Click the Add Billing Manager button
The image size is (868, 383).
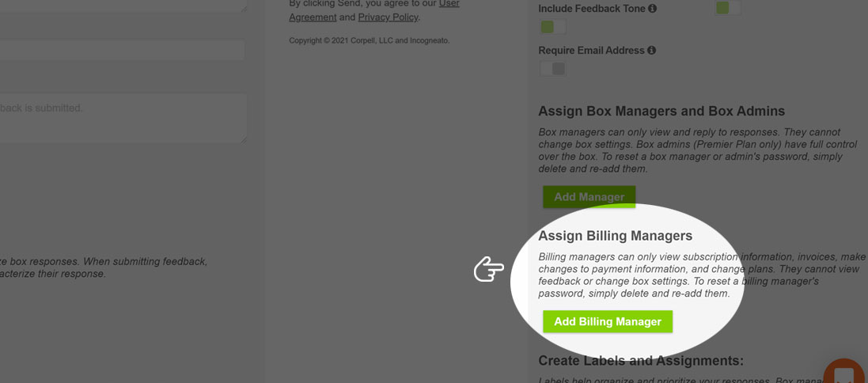point(607,321)
